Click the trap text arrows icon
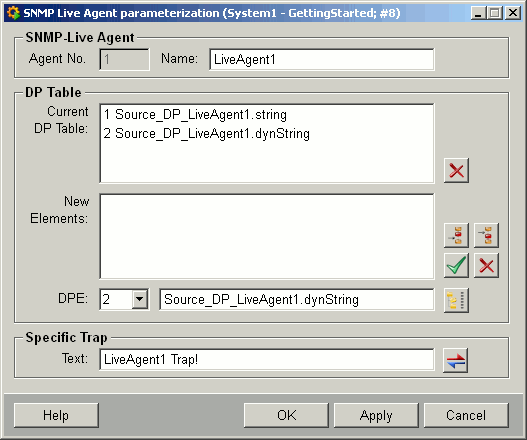 pos(455,360)
